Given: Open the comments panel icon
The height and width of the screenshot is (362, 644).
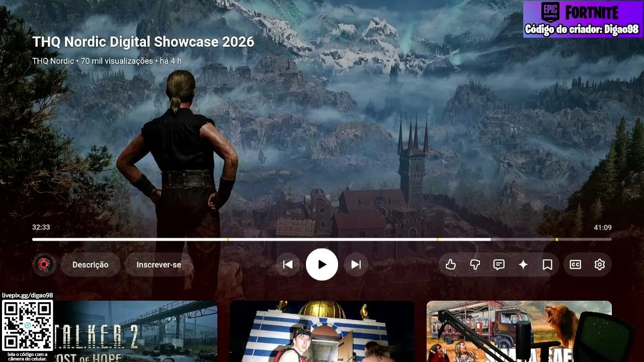Looking at the screenshot, I should click(x=499, y=264).
